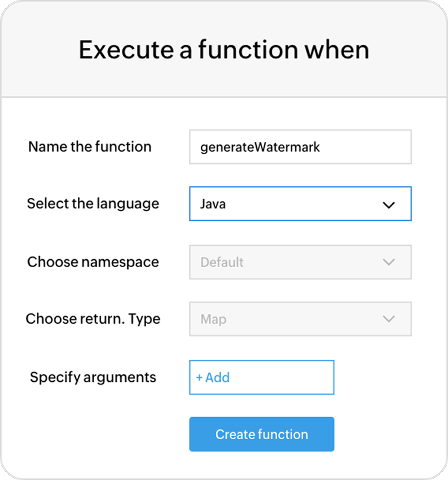Click the chevron arrow in Java dropdown
Image resolution: width=448 pixels, height=480 pixels.
point(389,205)
